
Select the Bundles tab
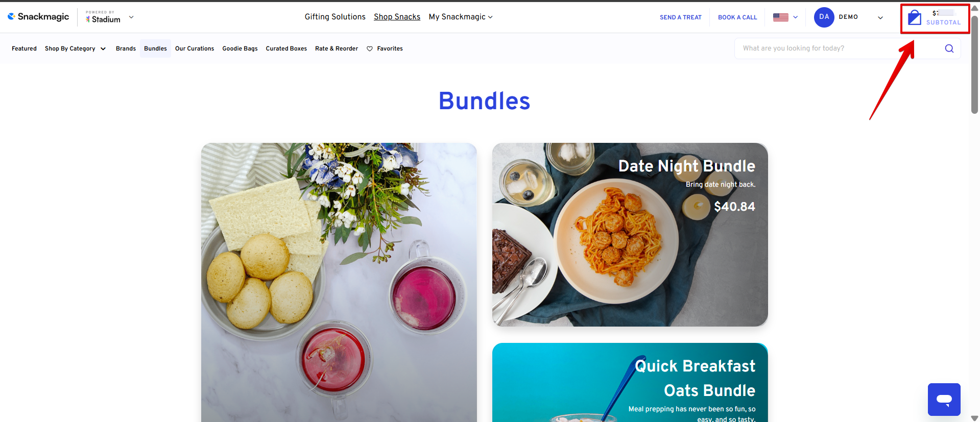coord(155,48)
